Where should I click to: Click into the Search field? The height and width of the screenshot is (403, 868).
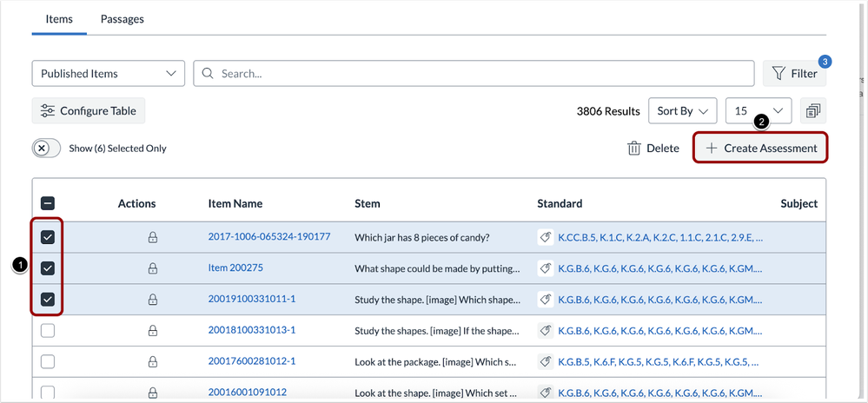(474, 74)
